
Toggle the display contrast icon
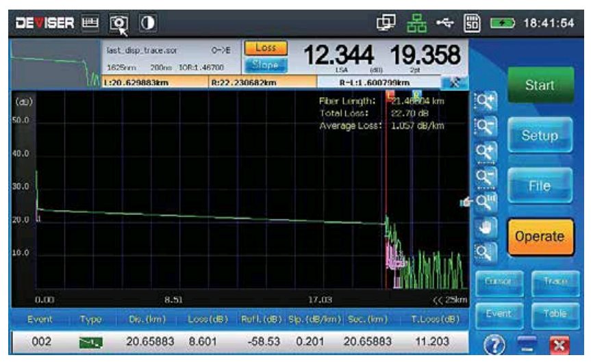pos(147,23)
